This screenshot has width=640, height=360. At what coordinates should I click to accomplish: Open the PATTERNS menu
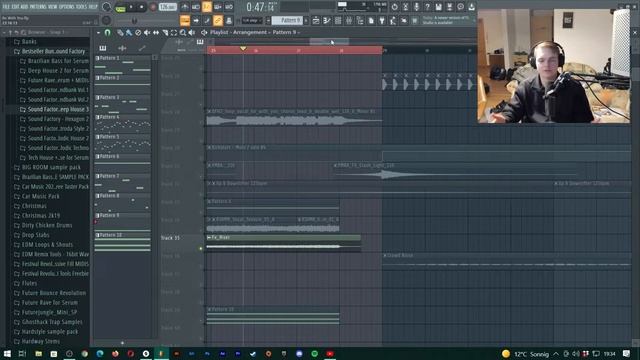point(38,7)
